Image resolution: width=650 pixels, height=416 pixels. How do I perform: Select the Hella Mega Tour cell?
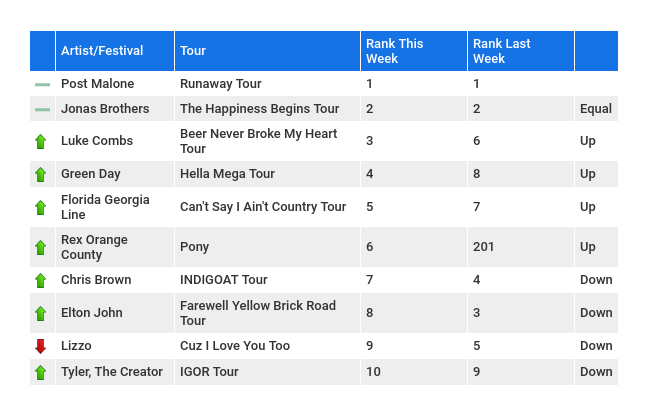[x=267, y=174]
